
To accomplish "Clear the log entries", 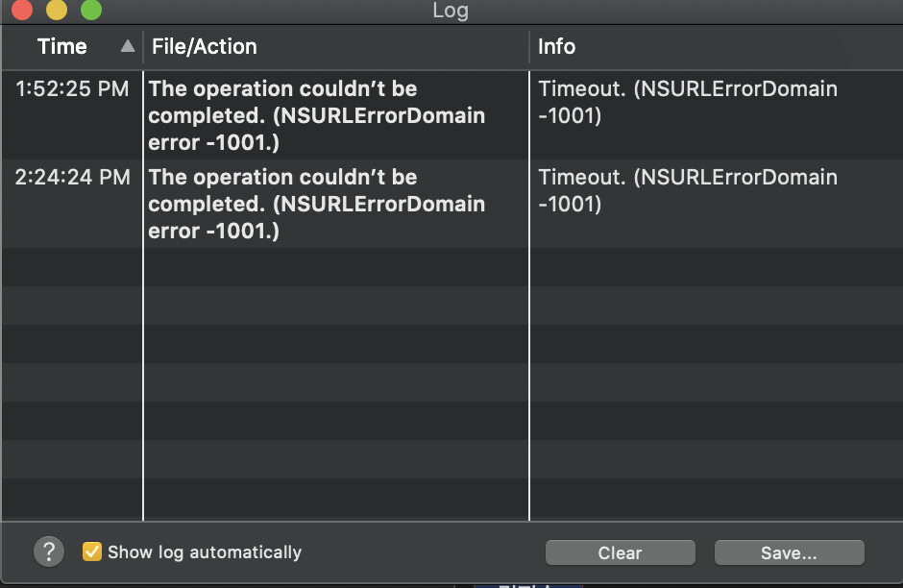I will [621, 552].
